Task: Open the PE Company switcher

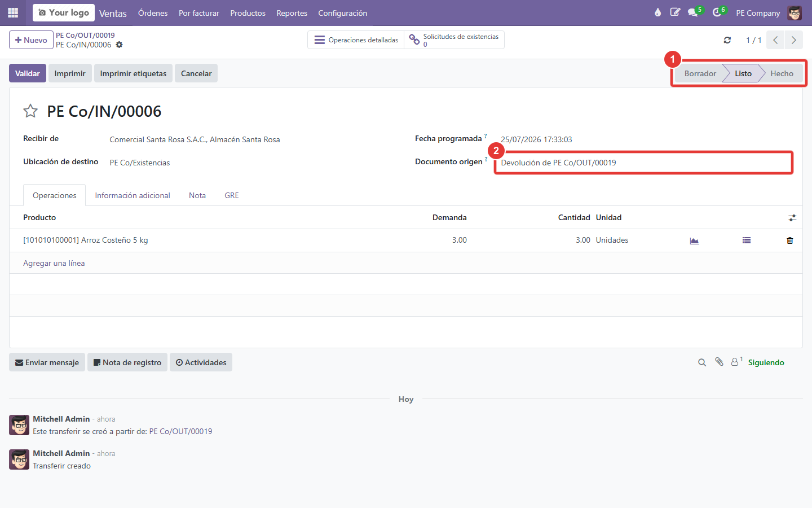Action: [x=758, y=13]
